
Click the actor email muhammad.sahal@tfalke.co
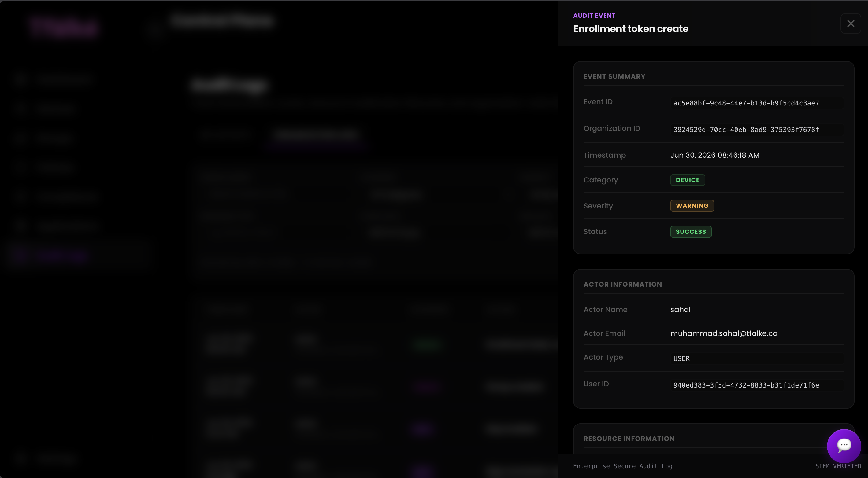tap(724, 333)
